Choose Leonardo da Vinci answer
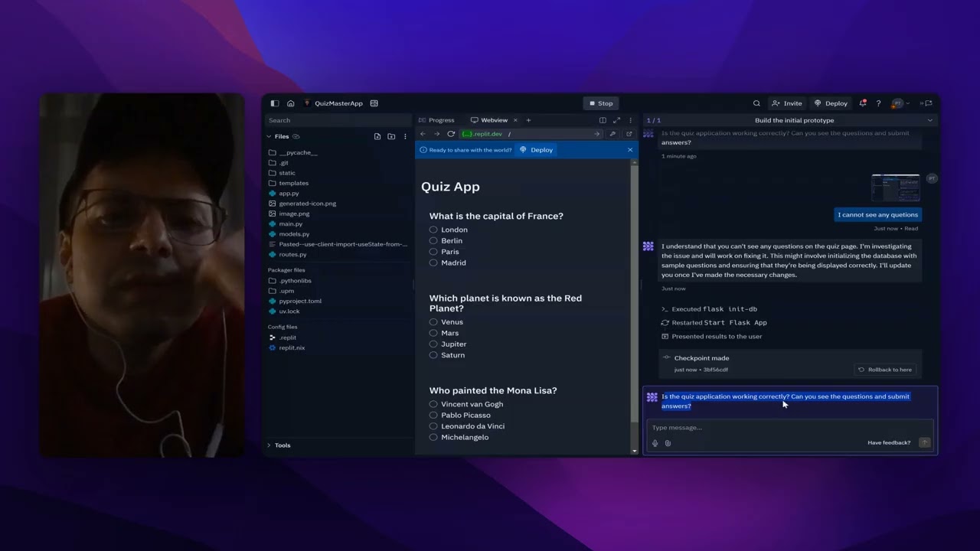The height and width of the screenshot is (551, 980). pos(433,426)
